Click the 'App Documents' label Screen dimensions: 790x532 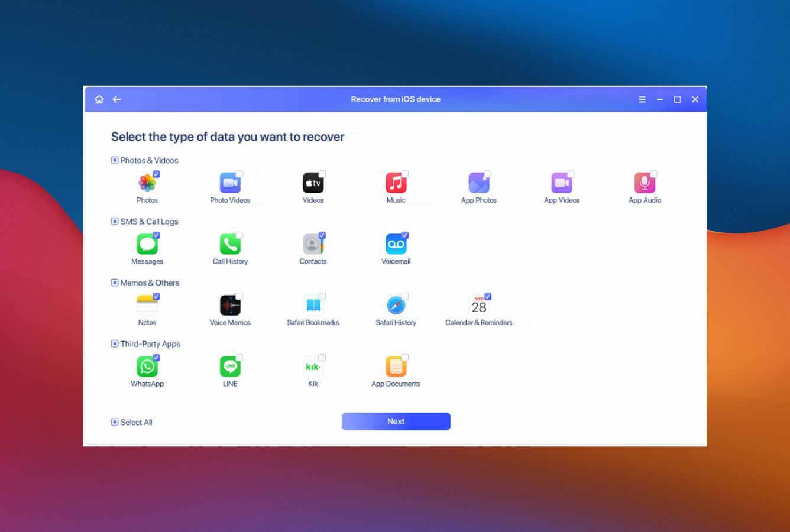point(396,384)
